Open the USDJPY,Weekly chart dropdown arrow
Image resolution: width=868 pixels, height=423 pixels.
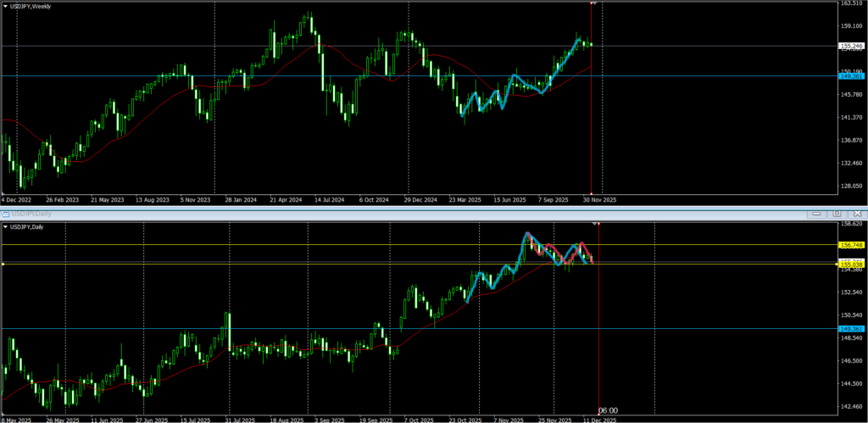click(5, 7)
